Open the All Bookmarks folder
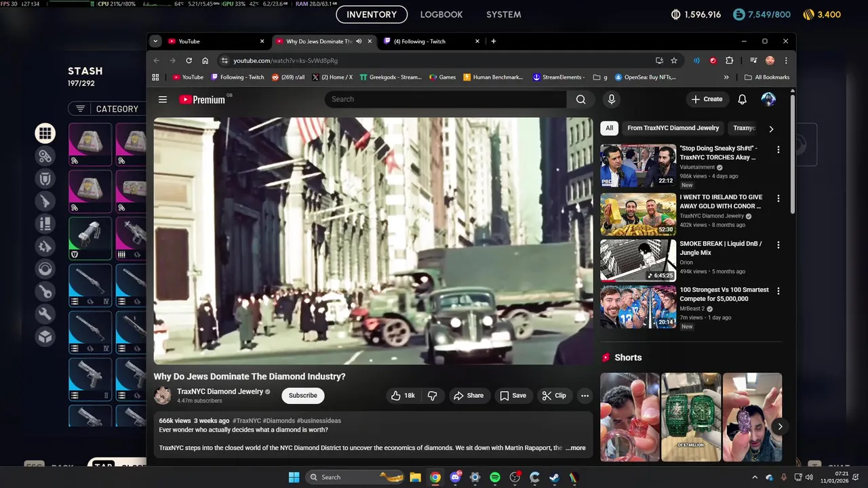The width and height of the screenshot is (868, 488). tap(767, 77)
